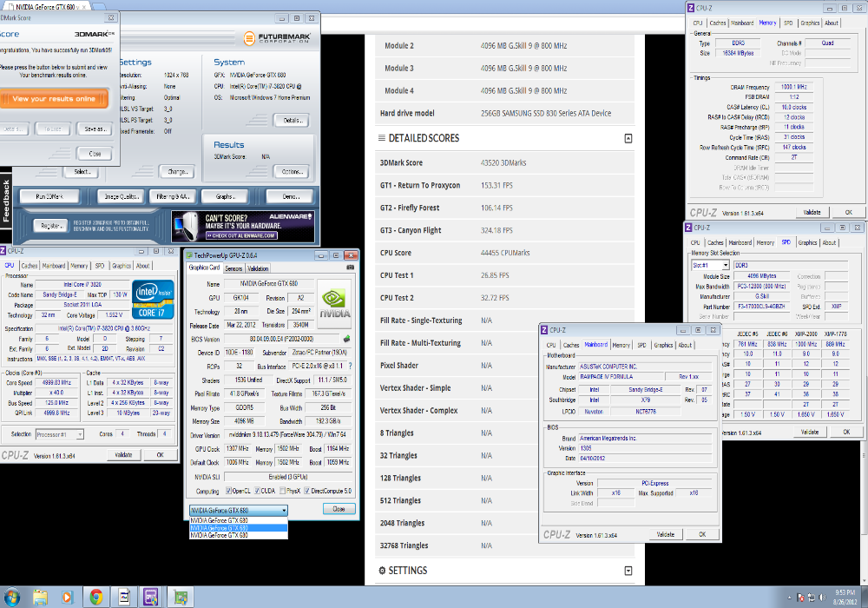Open the 3DMark05 taskbar button
Screen dimensions: 868x608
click(x=124, y=597)
